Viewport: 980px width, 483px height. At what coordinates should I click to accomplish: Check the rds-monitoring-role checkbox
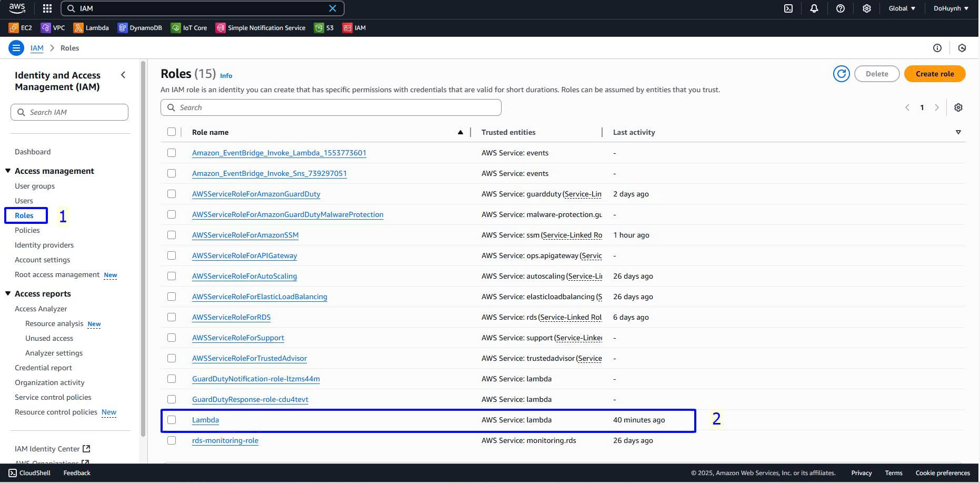pos(172,440)
